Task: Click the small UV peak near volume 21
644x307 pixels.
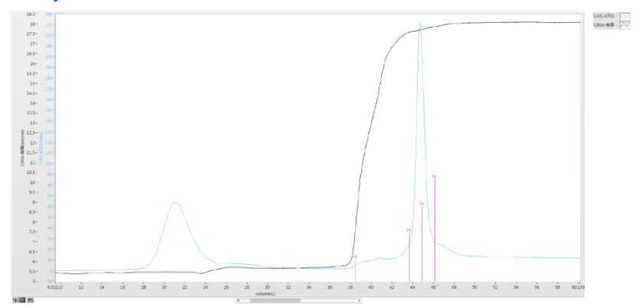Action: click(175, 203)
